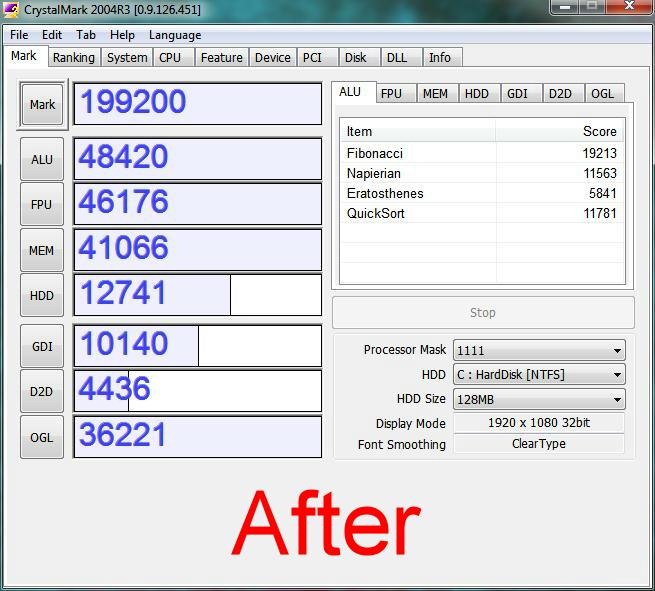Click the D2D benchmark button
655x591 pixels.
click(42, 392)
